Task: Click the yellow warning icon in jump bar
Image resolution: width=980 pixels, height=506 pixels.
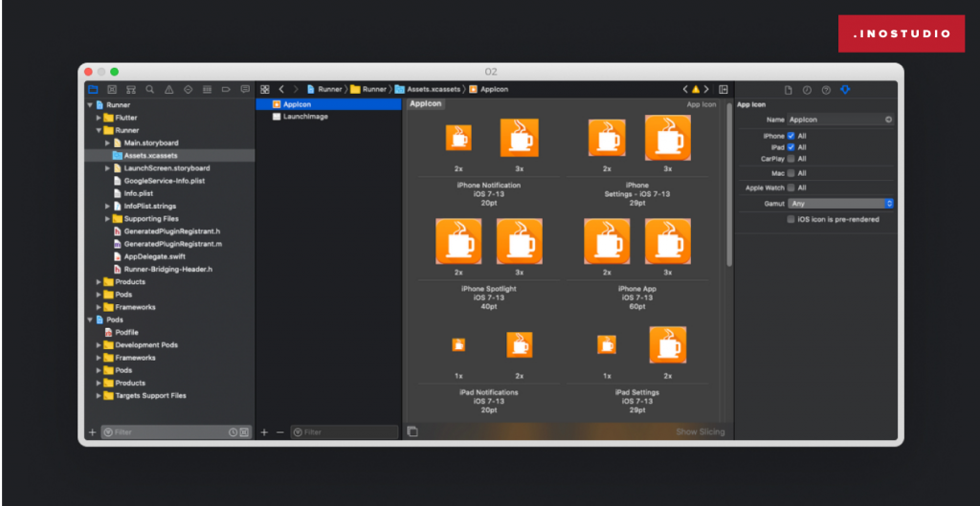Action: [696, 89]
